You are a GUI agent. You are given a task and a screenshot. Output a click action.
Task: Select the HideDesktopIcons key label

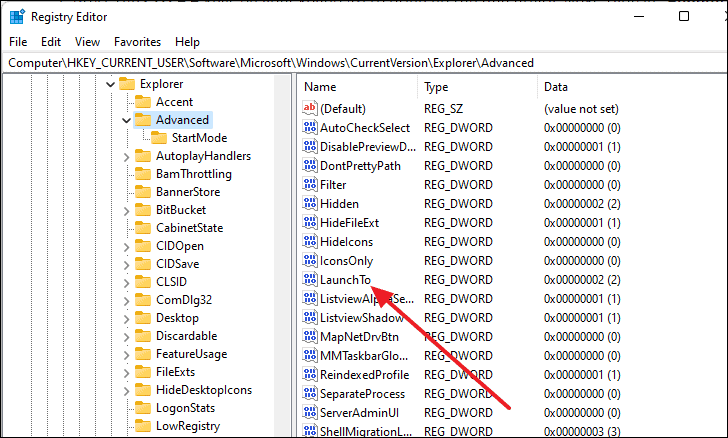(x=204, y=390)
